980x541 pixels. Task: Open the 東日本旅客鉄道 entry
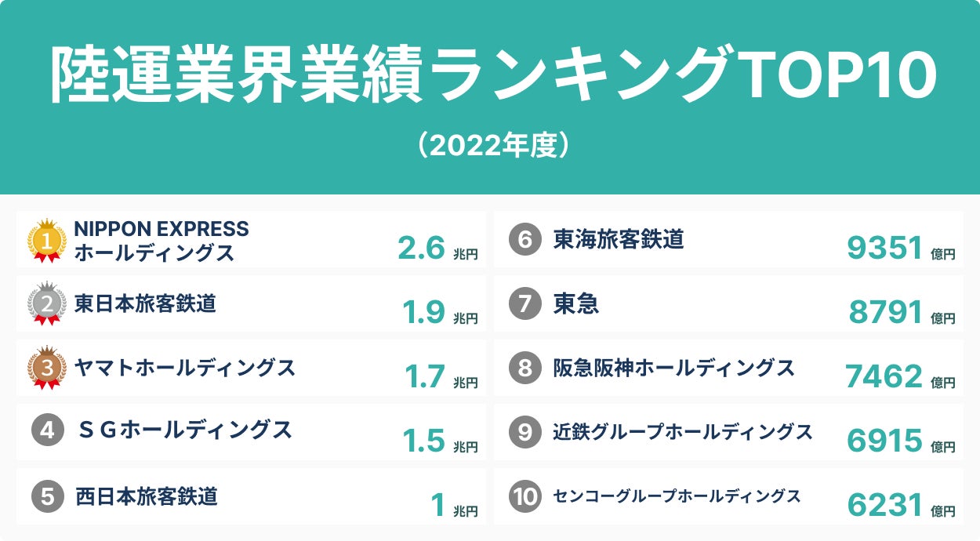click(x=146, y=303)
